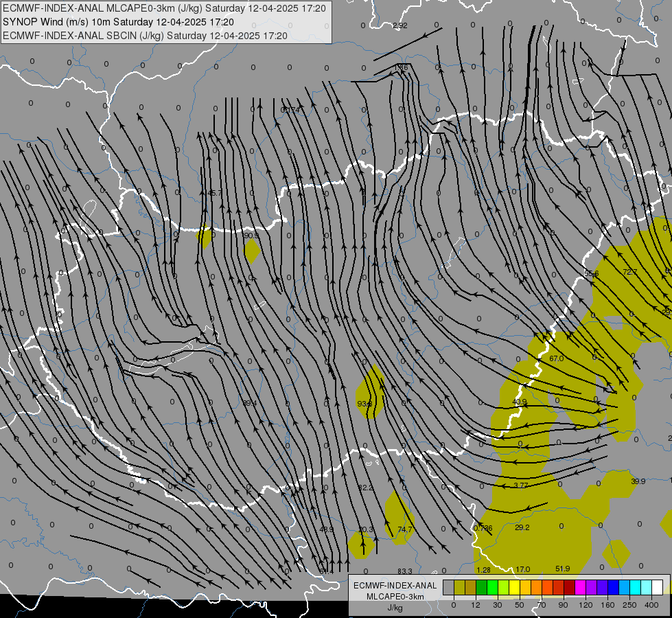Select the bright green legend swatch
672x618 pixels.
pyautogui.click(x=493, y=588)
